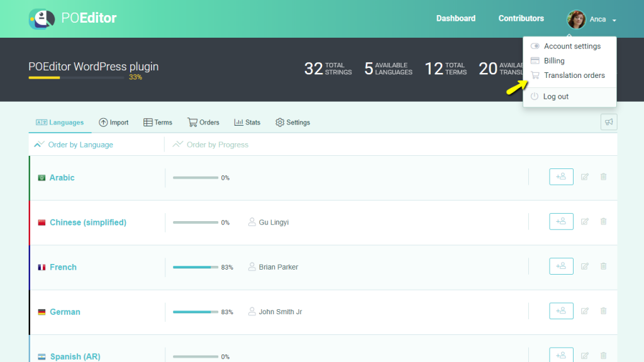Click the Arabic flag icon
Viewport: 644px width, 362px height.
(42, 178)
